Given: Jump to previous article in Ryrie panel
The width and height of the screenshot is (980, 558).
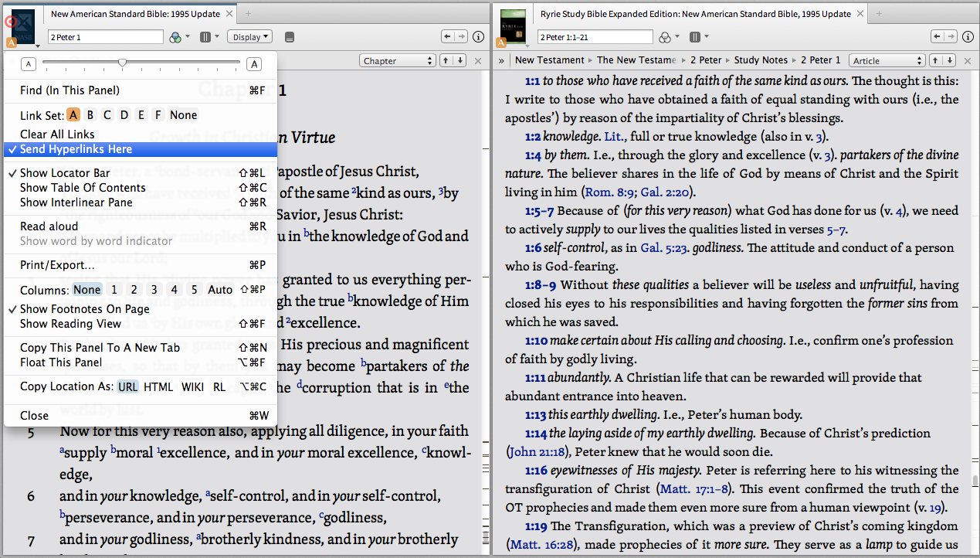Looking at the screenshot, I should tap(935, 60).
